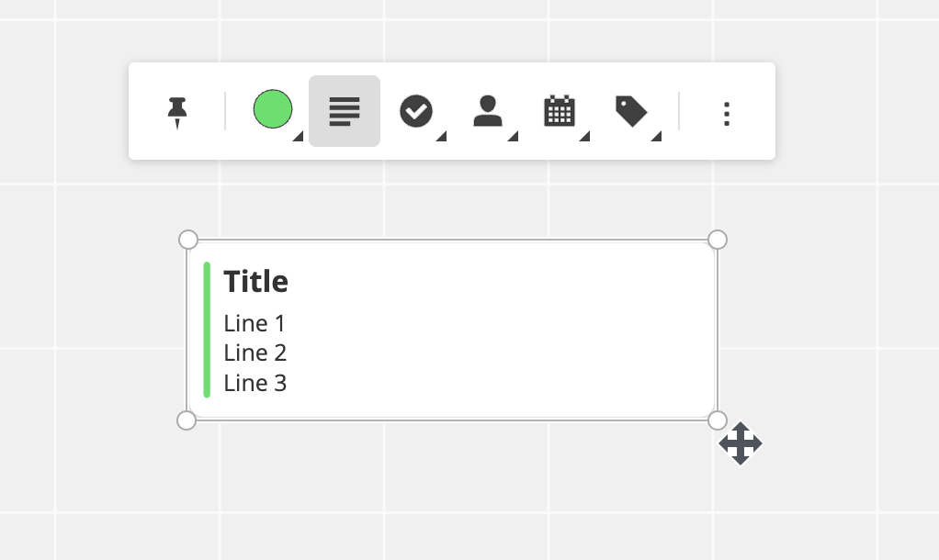The height and width of the screenshot is (560, 939).
Task: Click the top-left resize handle of the card
Action: point(188,240)
